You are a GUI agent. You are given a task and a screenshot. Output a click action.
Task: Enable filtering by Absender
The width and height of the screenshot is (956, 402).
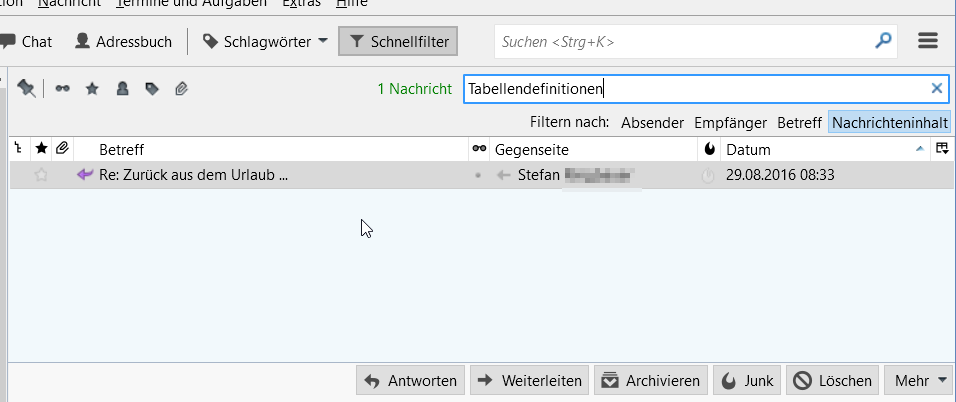click(x=652, y=123)
